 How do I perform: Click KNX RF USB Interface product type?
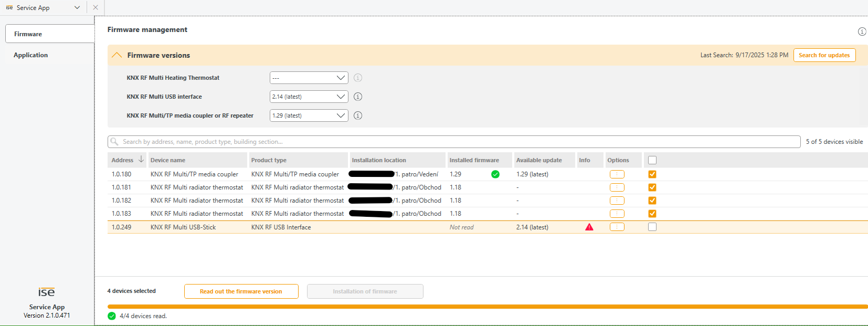tap(281, 227)
